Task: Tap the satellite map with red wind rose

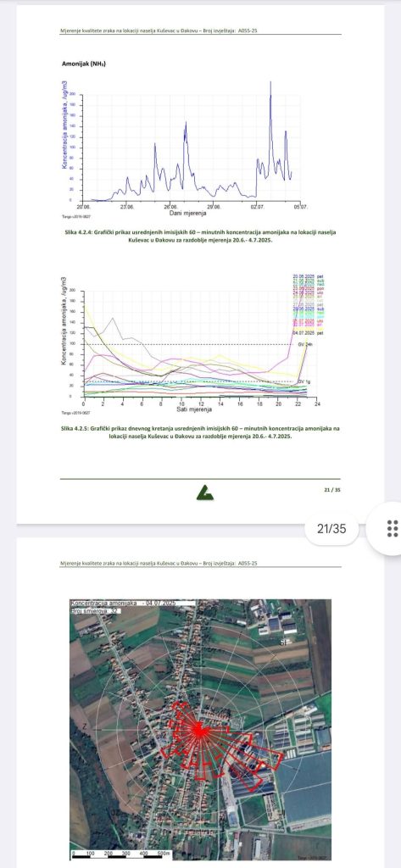Action: (x=200, y=730)
